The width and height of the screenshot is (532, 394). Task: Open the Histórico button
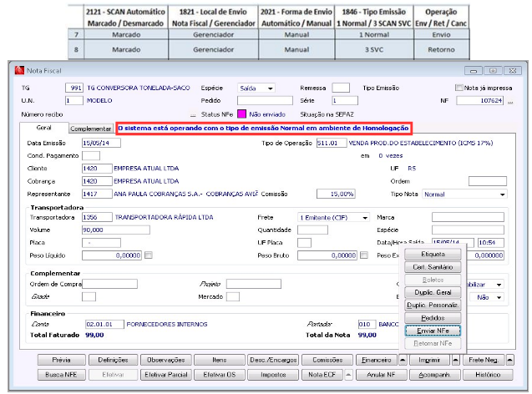(488, 375)
